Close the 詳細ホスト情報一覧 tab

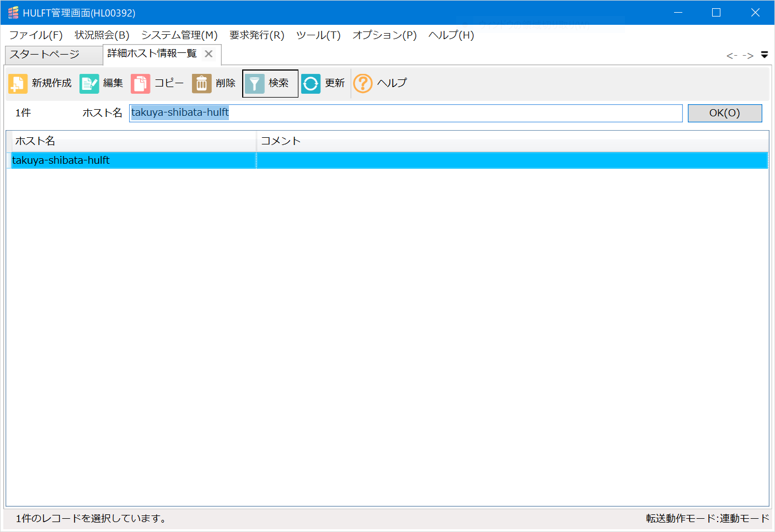pyautogui.click(x=209, y=53)
